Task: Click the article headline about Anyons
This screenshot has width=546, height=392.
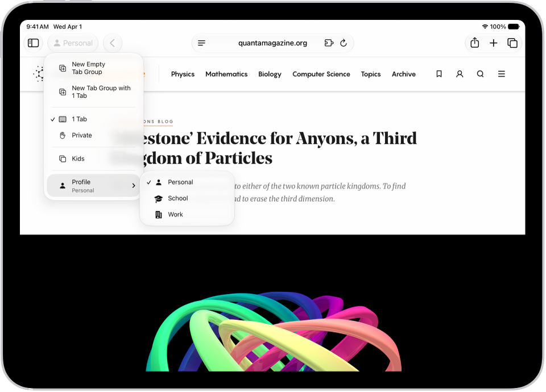Action: pyautogui.click(x=264, y=148)
